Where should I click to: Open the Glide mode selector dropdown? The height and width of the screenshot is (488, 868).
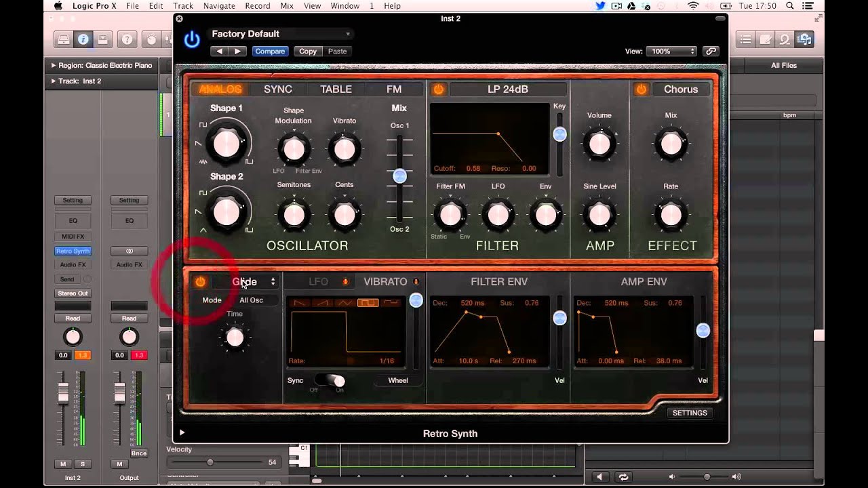245,282
